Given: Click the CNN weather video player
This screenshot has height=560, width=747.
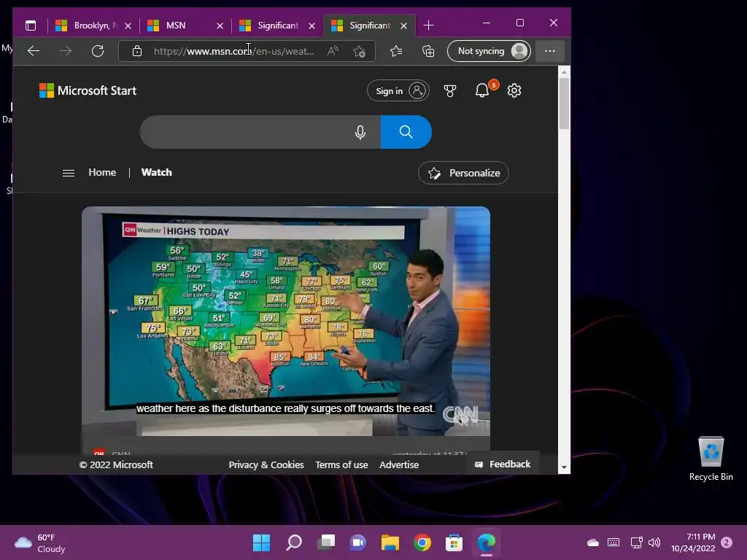Looking at the screenshot, I should click(286, 321).
